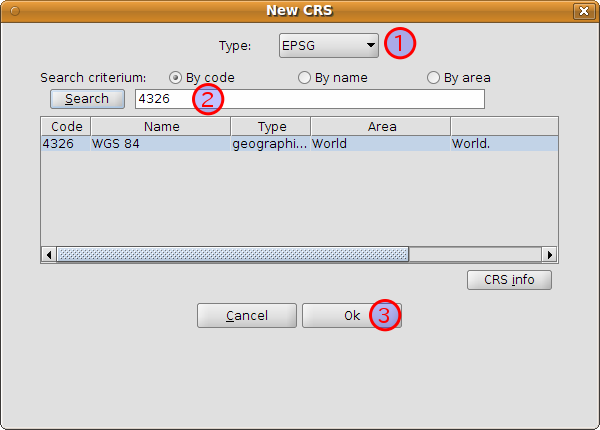Click the right arrow of horizontal scrollbar
The height and width of the screenshot is (430, 600).
549,255
